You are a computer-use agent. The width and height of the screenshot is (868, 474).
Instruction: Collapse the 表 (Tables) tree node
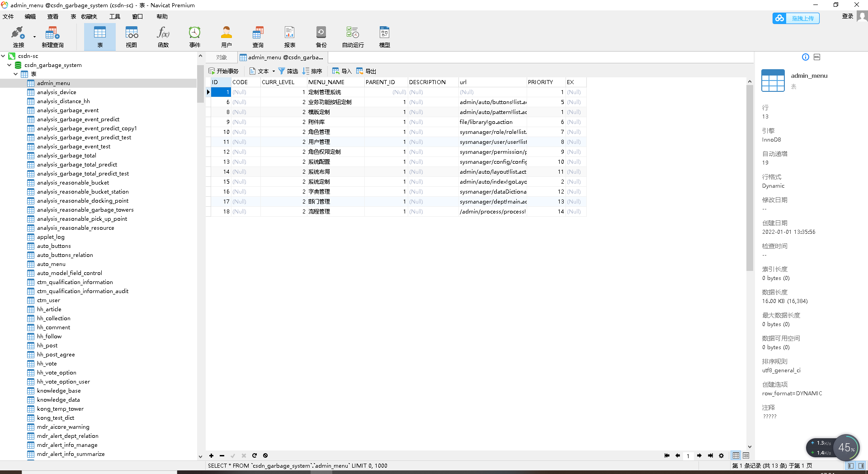[x=16, y=74]
